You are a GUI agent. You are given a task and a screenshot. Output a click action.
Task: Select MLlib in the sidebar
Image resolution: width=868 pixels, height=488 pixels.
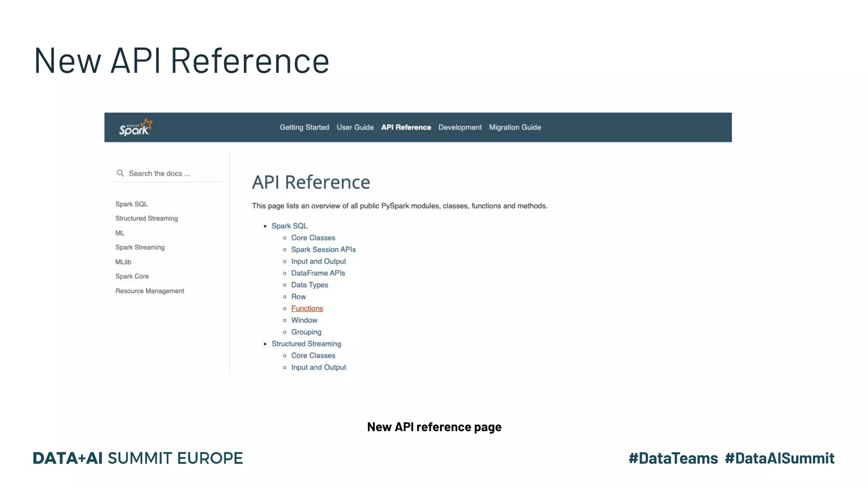point(123,262)
